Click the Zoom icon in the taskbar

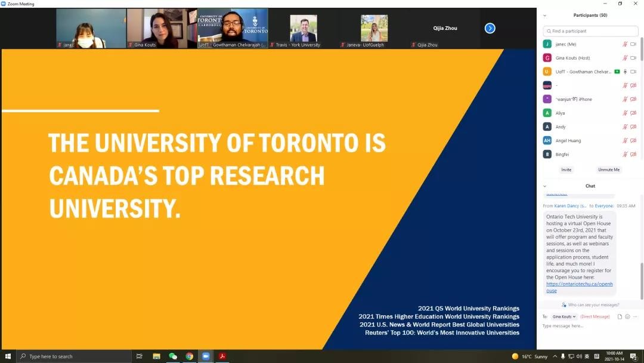click(x=206, y=356)
